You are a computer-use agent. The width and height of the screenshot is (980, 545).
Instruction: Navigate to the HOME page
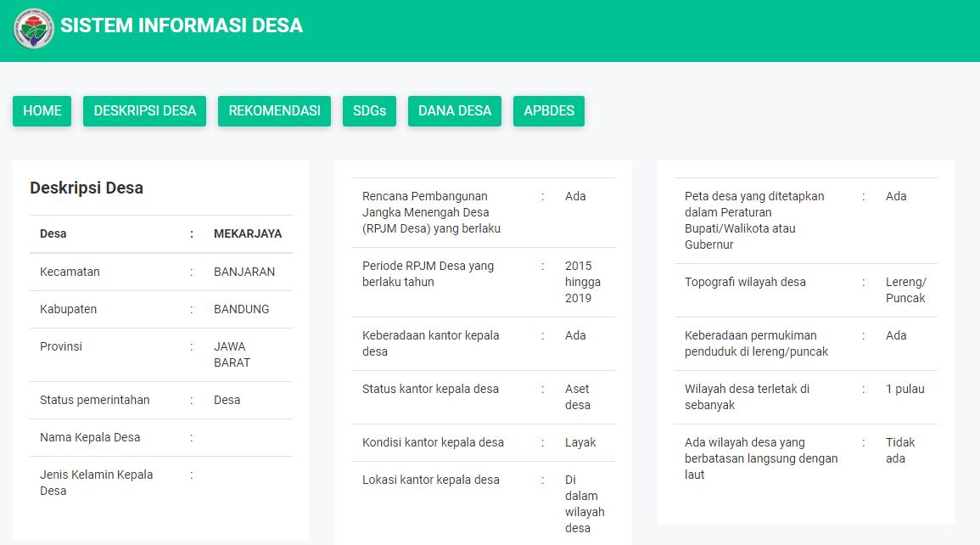click(42, 110)
